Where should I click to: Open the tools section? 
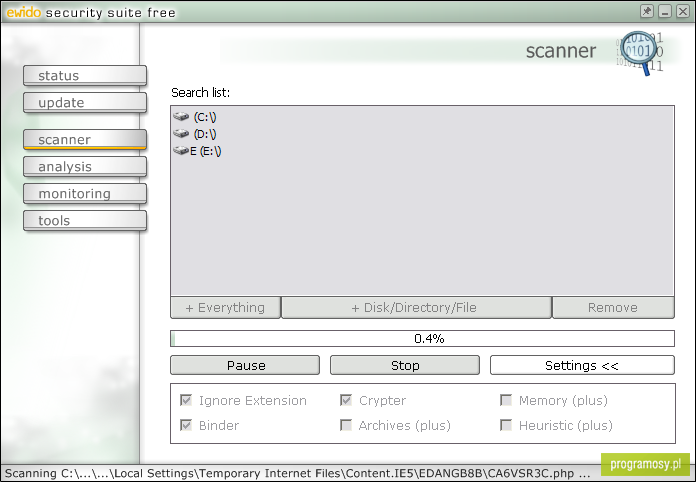point(85,221)
